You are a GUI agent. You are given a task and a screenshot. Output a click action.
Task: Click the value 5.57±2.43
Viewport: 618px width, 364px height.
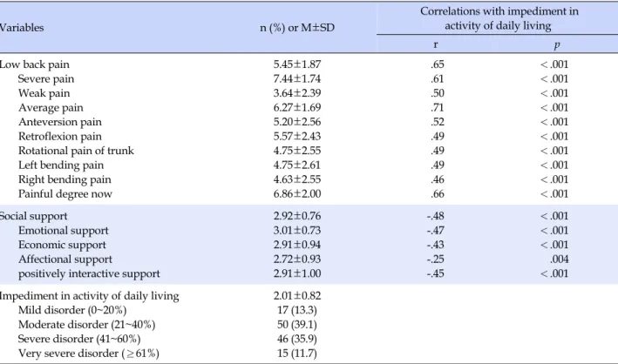coord(297,137)
